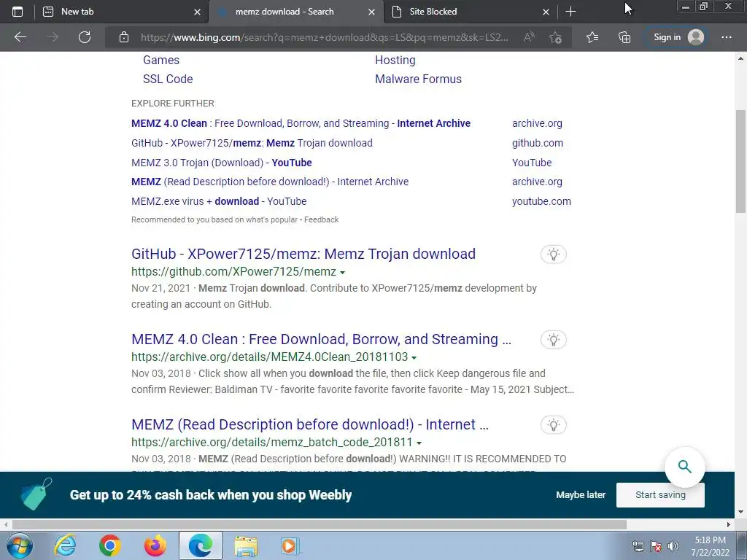Open the Games related search link
The image size is (747, 560).
pos(161,60)
